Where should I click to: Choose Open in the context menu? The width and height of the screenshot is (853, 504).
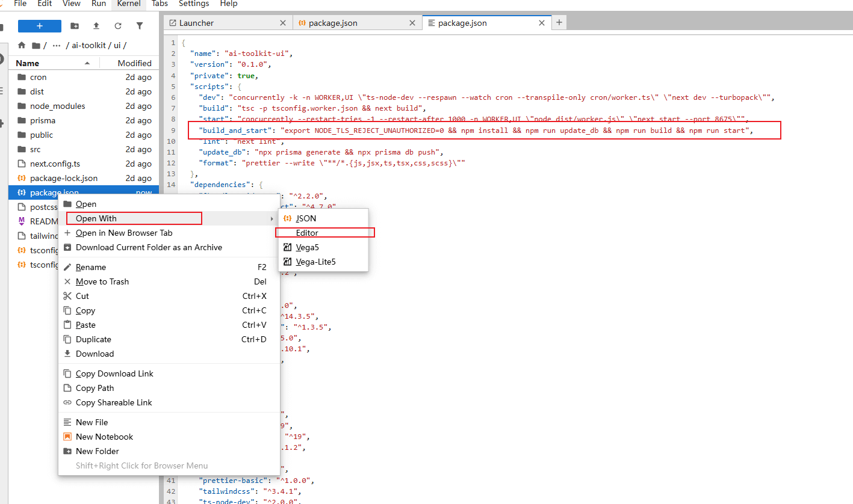point(169,204)
